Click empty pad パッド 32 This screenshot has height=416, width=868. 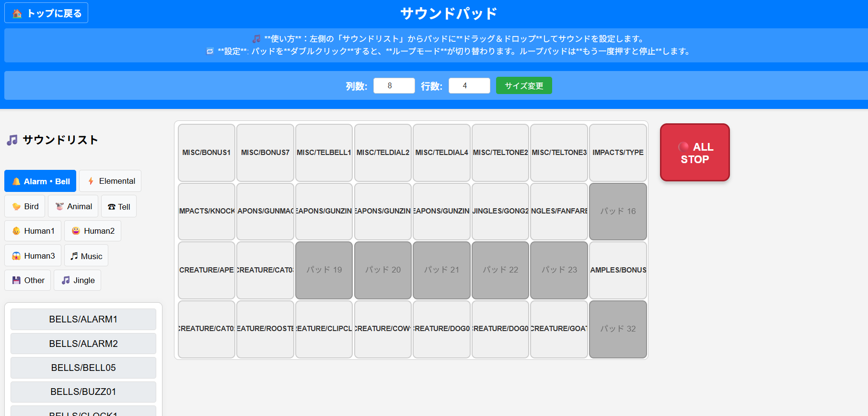618,329
